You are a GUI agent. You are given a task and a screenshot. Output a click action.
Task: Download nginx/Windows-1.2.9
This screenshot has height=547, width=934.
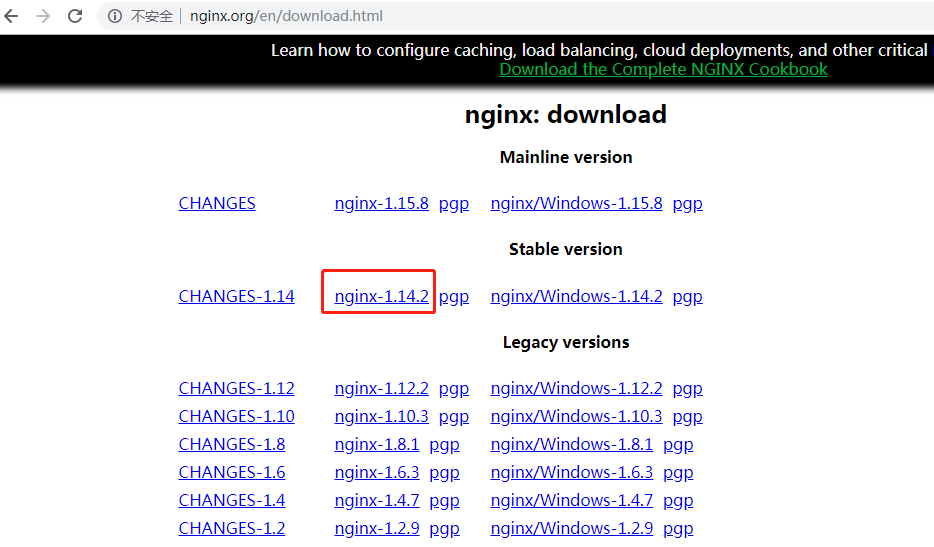pyautogui.click(x=571, y=529)
